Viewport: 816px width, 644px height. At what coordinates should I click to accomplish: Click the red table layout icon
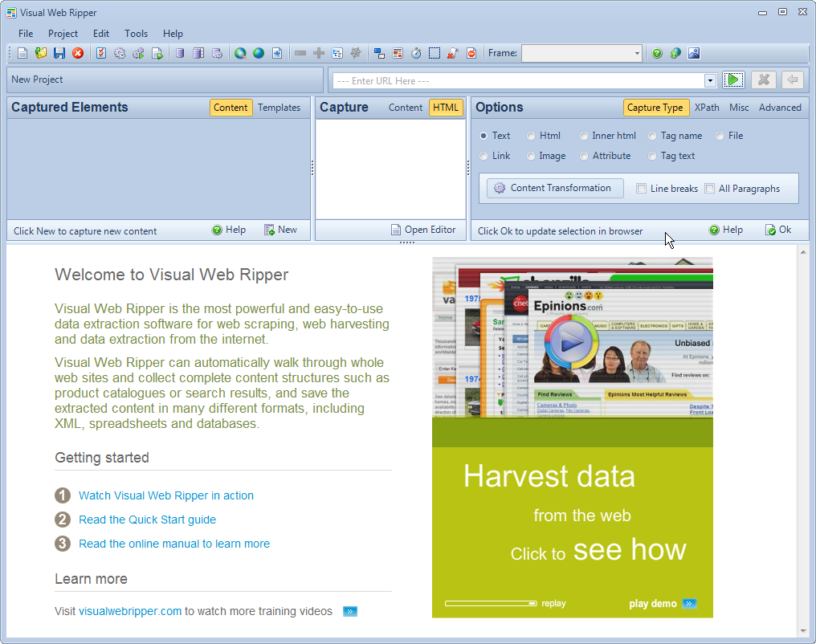coord(398,53)
